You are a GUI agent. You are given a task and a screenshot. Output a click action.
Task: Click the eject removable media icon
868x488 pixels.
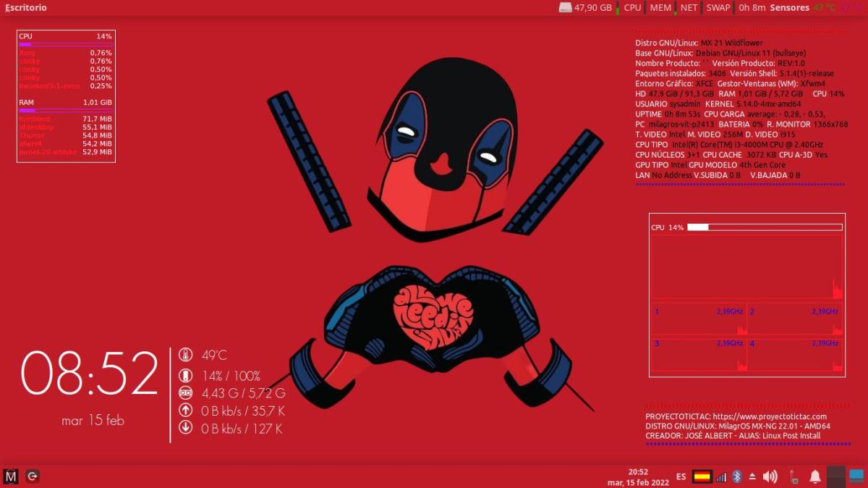[752, 476]
